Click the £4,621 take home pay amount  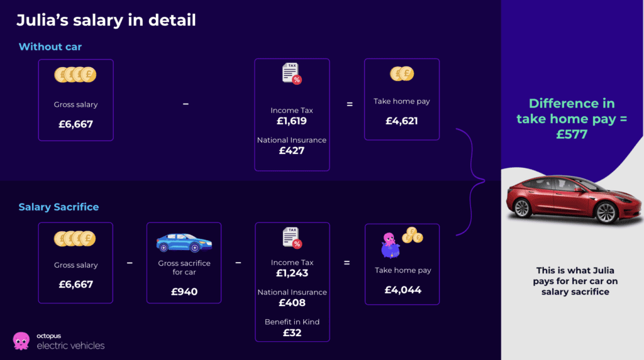402,121
